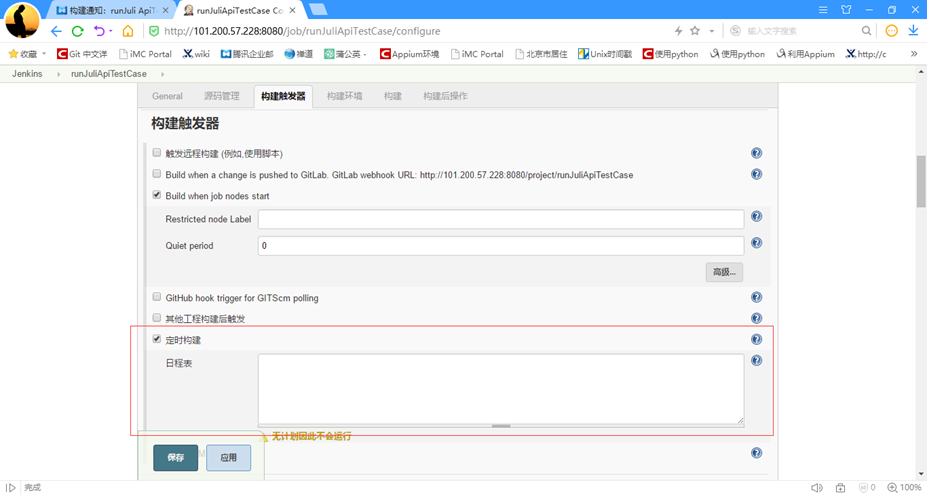Expand runJuliApiTestCase breadcrumb arrow
The height and width of the screenshot is (495, 927).
(x=163, y=75)
